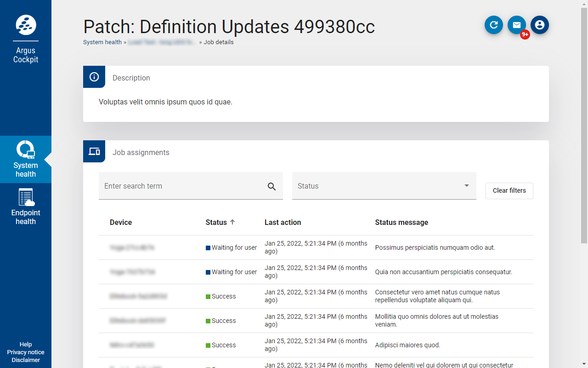Open the Privacy notice link
The width and height of the screenshot is (588, 368).
[26, 352]
